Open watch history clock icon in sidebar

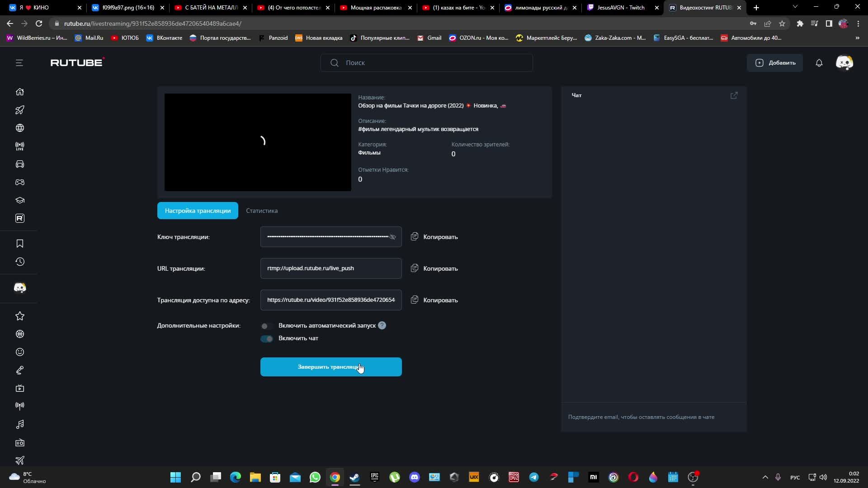click(x=19, y=262)
